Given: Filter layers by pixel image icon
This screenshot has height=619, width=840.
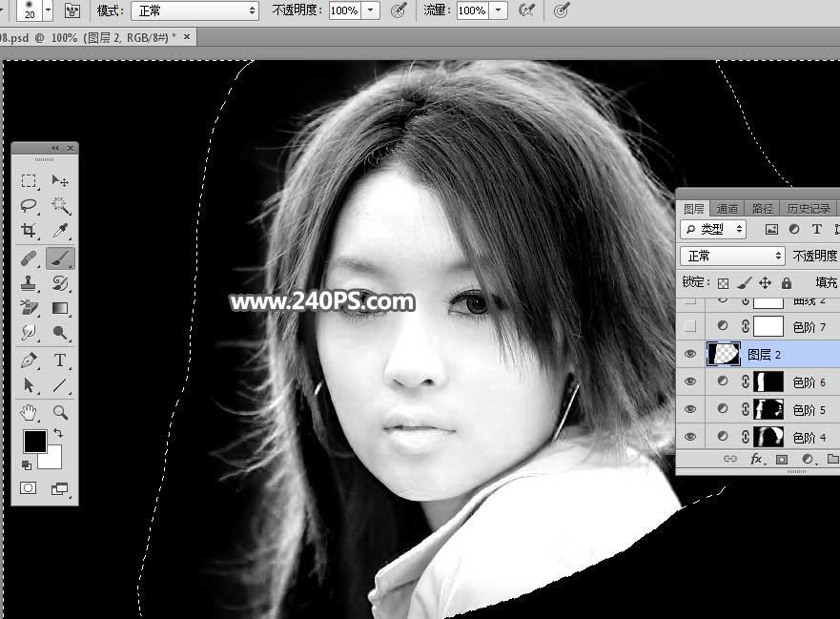Looking at the screenshot, I should [771, 229].
